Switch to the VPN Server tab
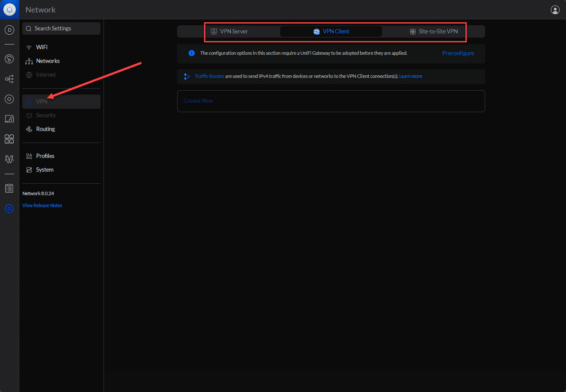 tap(229, 31)
